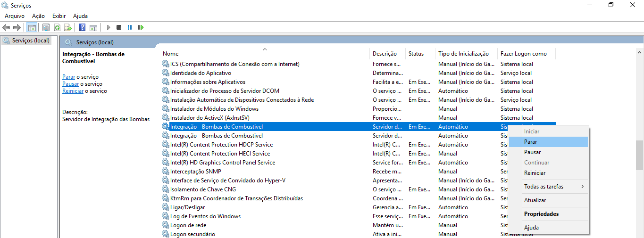The width and height of the screenshot is (644, 238).
Task: Click gear icon beside Logon secundário
Action: (165, 234)
